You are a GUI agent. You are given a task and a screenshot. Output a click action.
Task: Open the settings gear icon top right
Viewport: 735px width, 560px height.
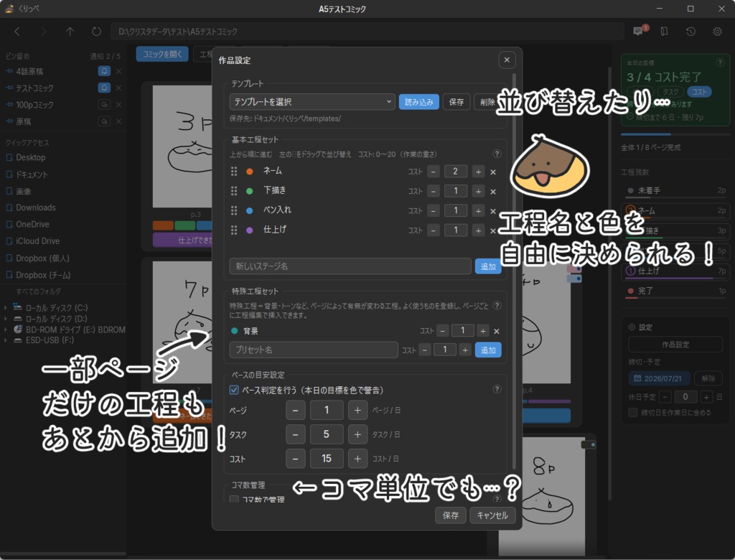click(717, 32)
